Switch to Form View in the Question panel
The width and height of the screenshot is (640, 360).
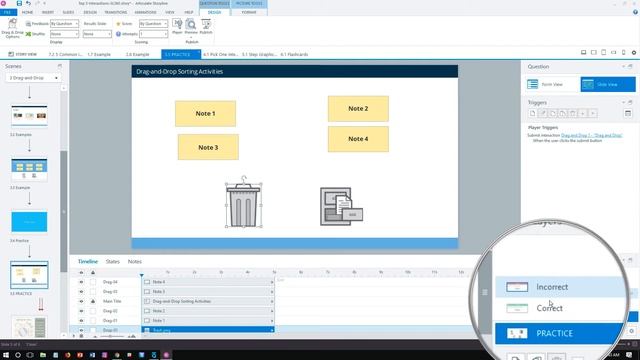click(x=552, y=84)
